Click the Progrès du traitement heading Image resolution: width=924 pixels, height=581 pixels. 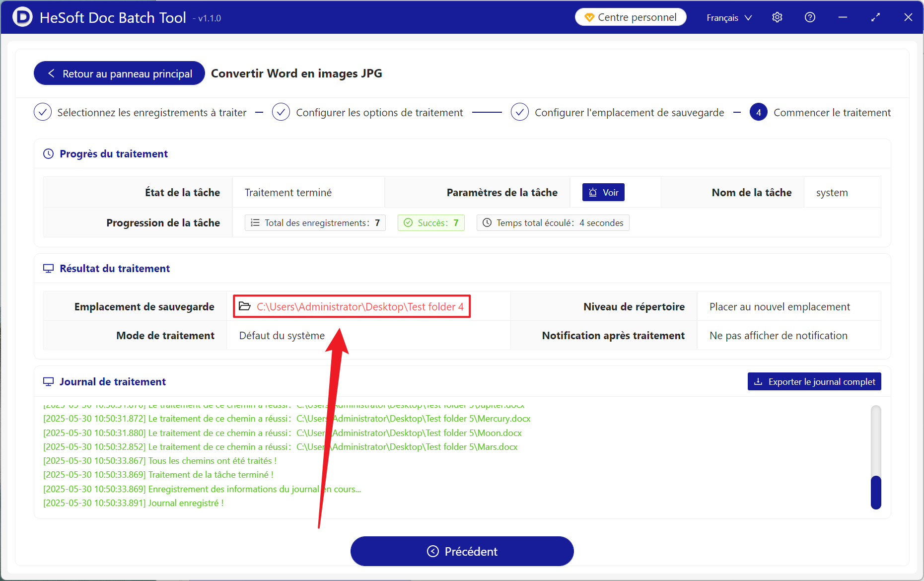coord(114,154)
